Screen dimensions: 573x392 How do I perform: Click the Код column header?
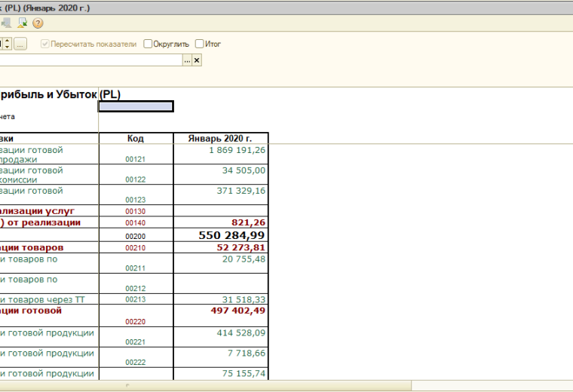(136, 139)
